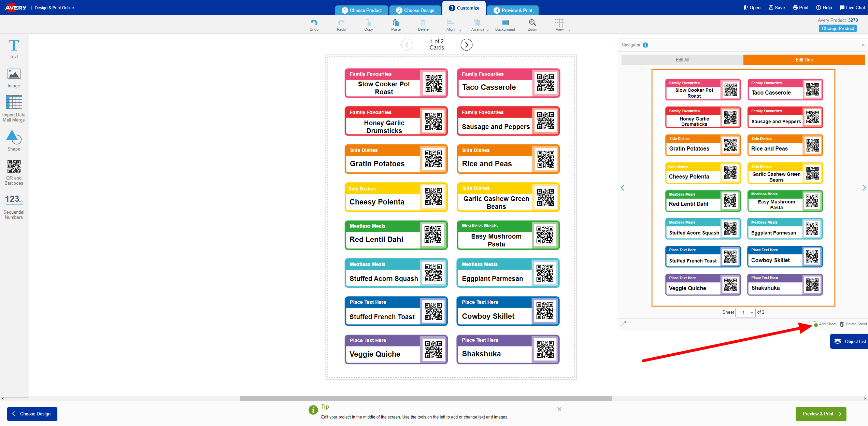Viewport: 868px width, 426px height.
Task: Click the Background toolbar icon
Action: pos(505,25)
